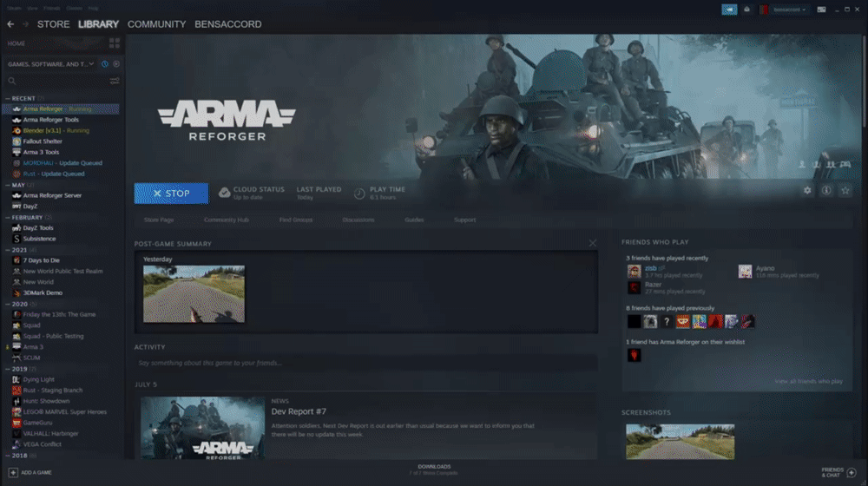Open the Community Hub link
This screenshot has width=868, height=486.
coord(226,220)
